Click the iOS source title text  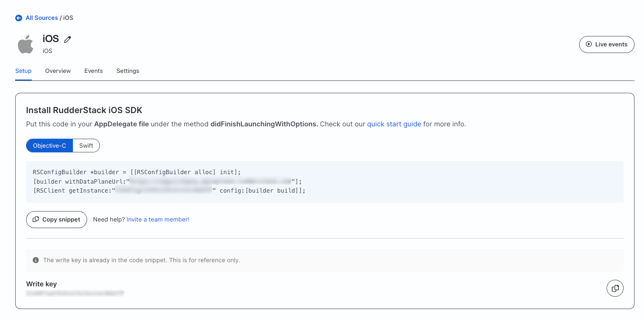tap(51, 39)
